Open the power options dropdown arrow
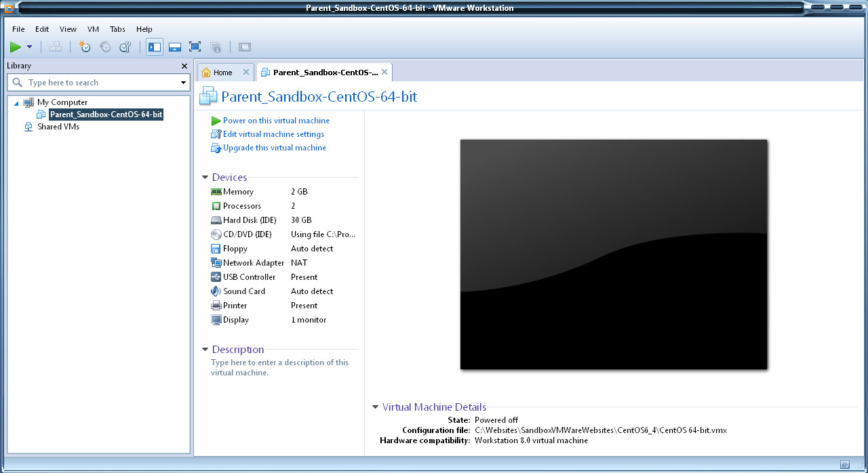 [29, 47]
